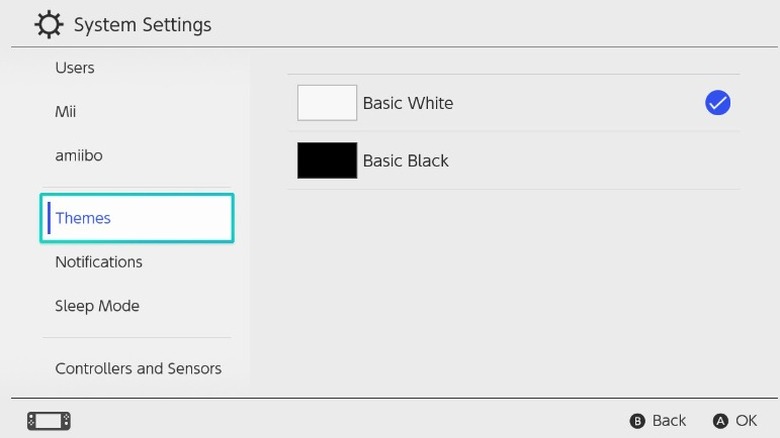Click the blue selection bar beside Themes
Image resolution: width=780 pixels, height=438 pixels.
49,218
